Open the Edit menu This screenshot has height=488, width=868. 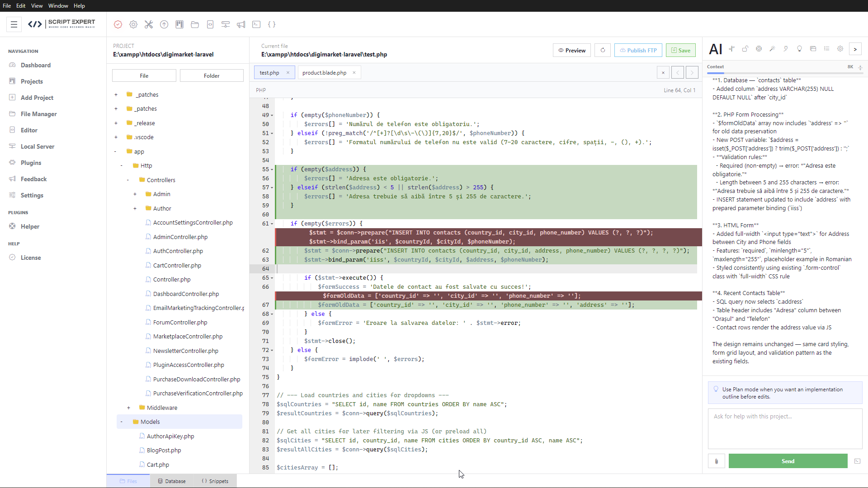click(x=21, y=6)
